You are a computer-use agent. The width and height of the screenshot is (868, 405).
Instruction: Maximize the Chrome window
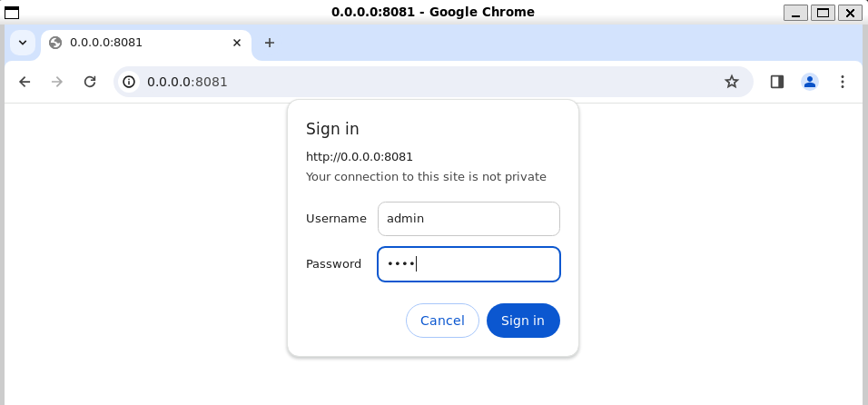click(824, 12)
